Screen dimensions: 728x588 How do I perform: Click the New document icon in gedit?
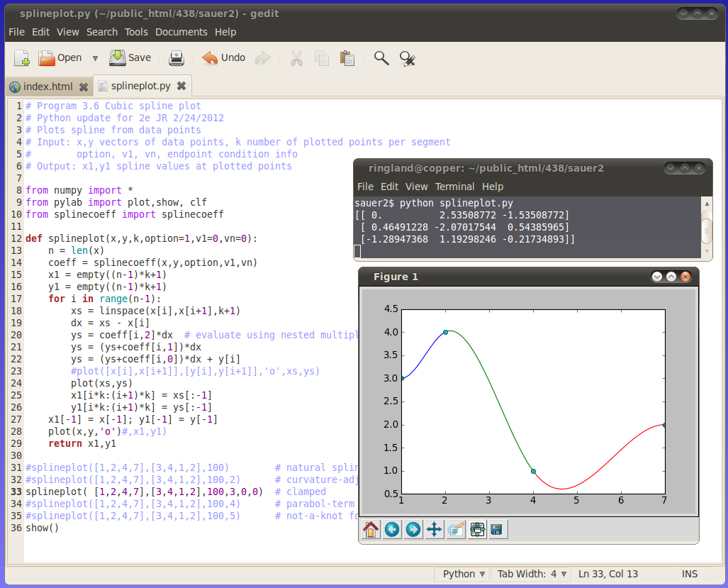pos(22,58)
